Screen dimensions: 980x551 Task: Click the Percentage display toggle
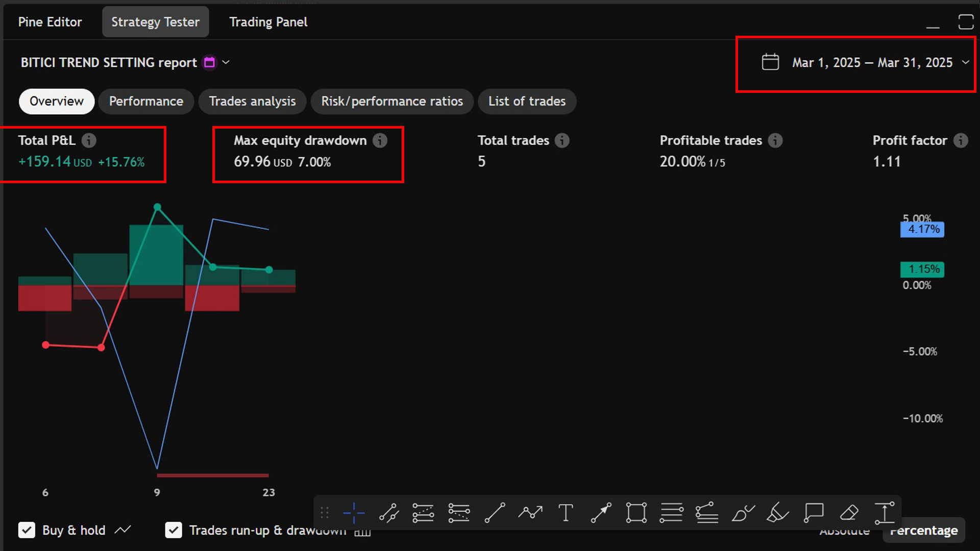924,530
